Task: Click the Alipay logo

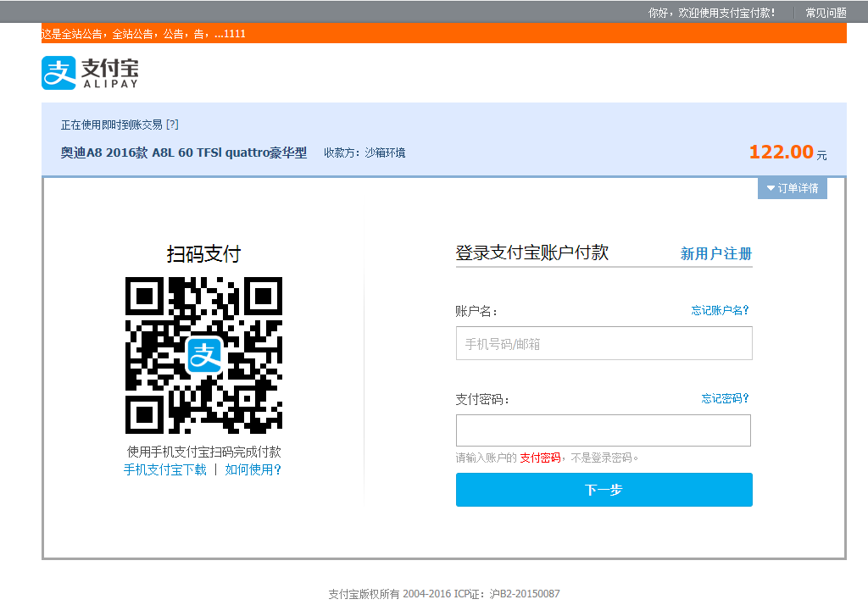Action: click(90, 73)
